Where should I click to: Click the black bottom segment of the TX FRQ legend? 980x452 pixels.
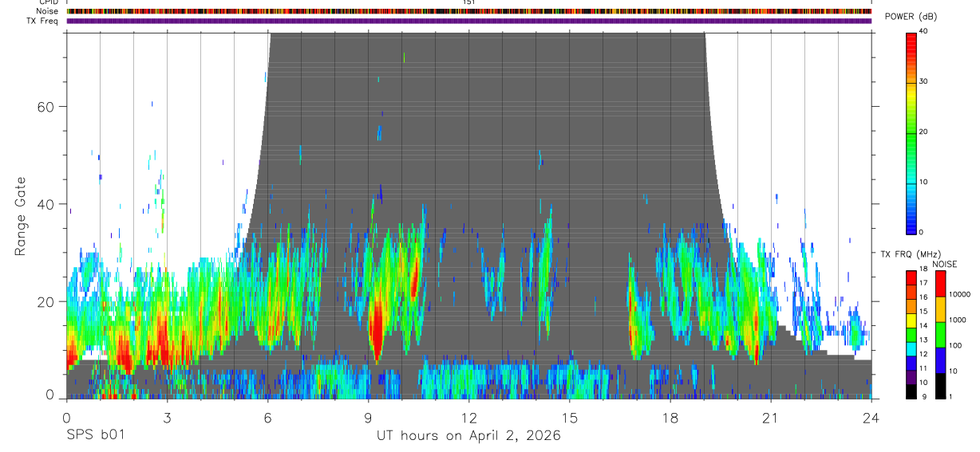coord(911,391)
